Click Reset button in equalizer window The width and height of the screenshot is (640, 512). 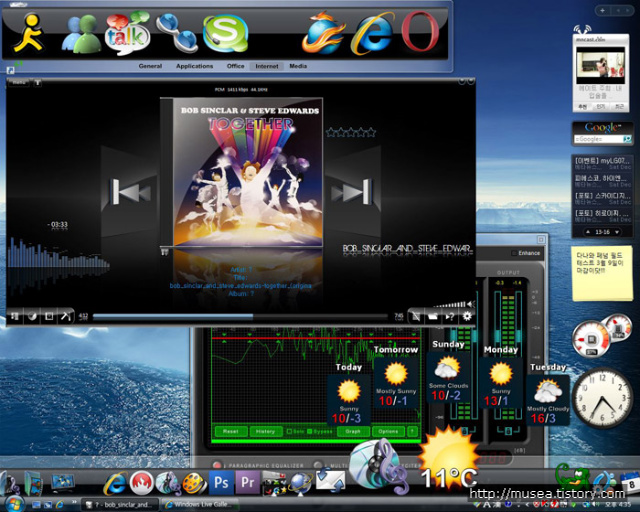coord(231,431)
